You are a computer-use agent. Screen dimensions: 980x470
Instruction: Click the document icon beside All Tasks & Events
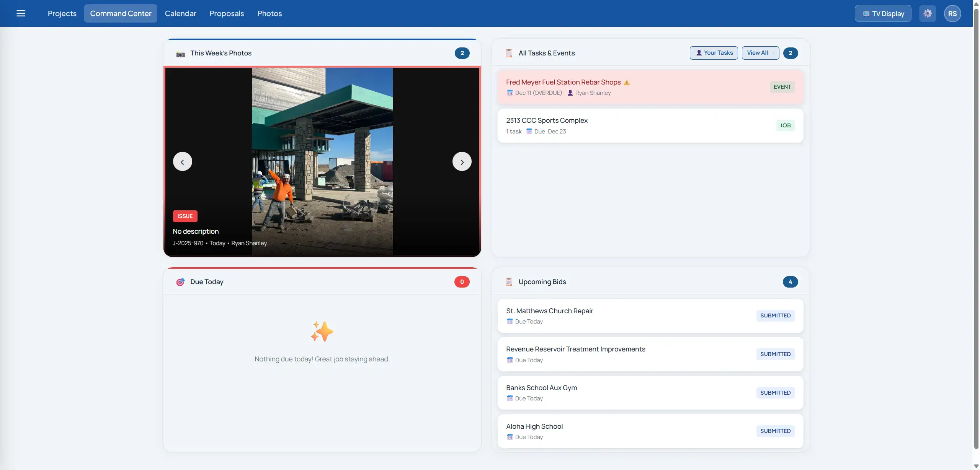point(509,53)
